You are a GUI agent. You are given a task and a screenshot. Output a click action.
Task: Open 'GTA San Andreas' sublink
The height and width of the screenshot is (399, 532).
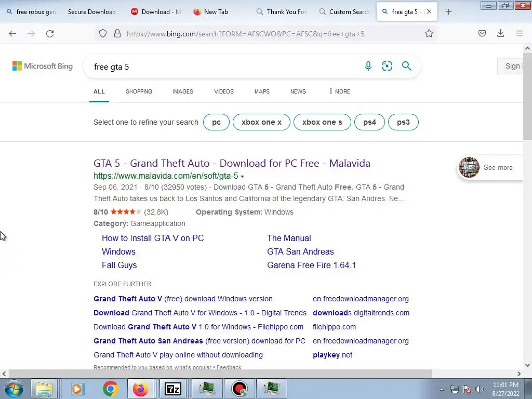click(300, 252)
